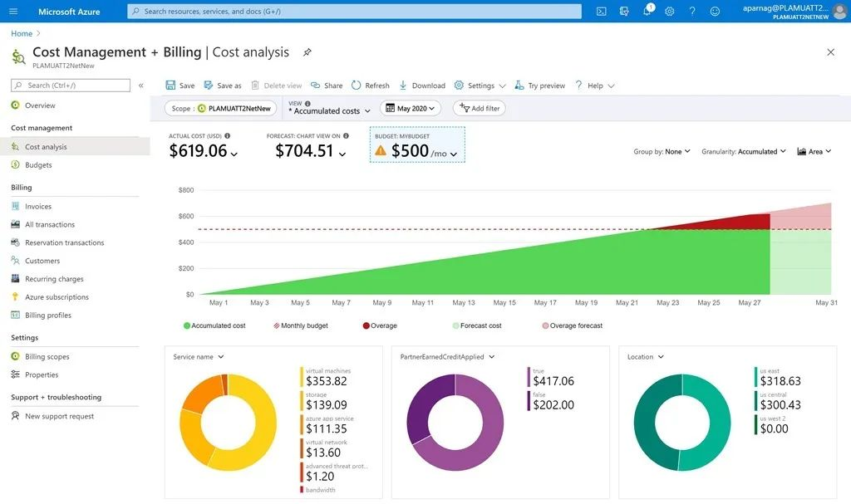Open the Service name chart dropdown
The height and width of the screenshot is (504, 851).
point(199,356)
